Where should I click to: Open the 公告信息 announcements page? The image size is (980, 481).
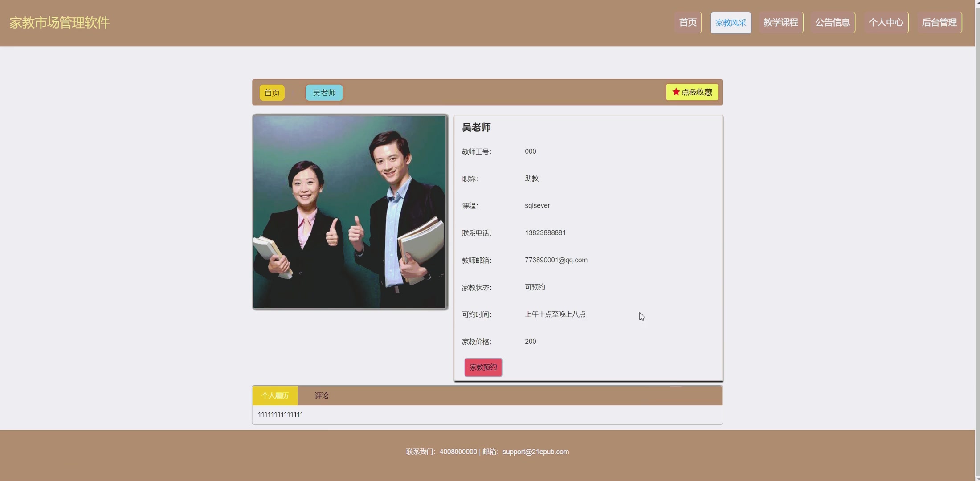[833, 22]
